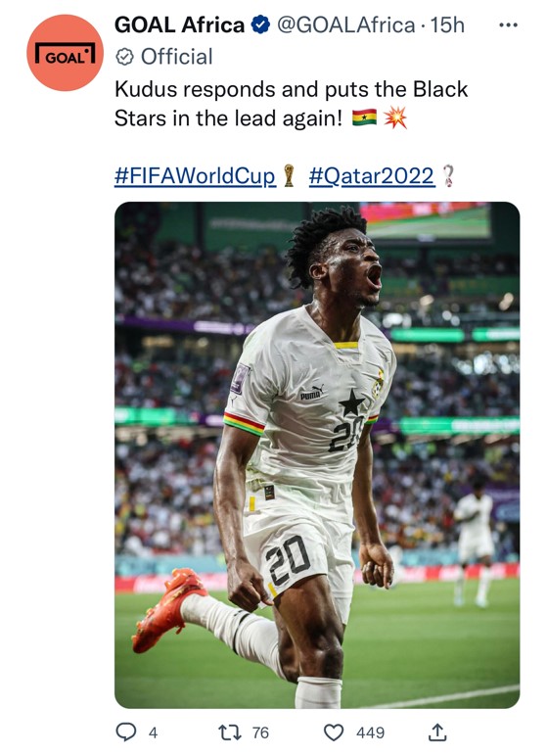Viewport: 547px width, 756px height.
Task: Click the 449 likes count
Action: [370, 732]
